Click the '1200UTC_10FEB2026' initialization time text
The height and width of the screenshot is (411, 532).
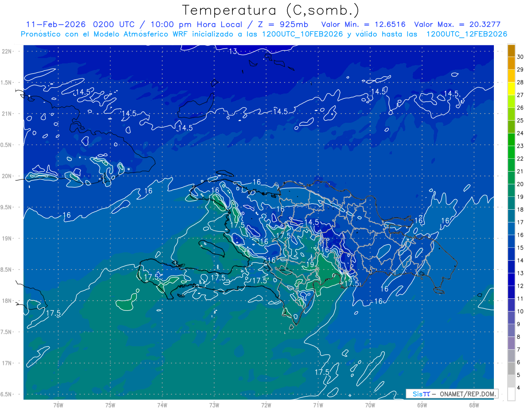click(x=302, y=34)
